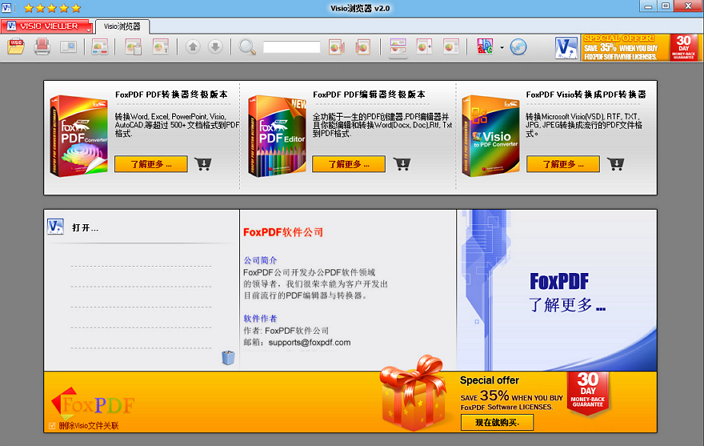Click the magnifying glass search icon
Image resolution: width=704 pixels, height=446 pixels.
tap(247, 47)
